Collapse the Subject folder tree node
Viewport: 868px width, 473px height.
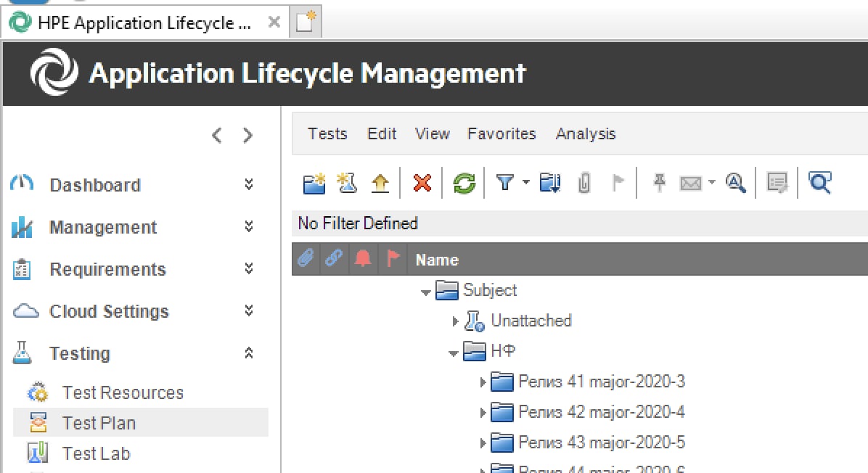click(426, 292)
